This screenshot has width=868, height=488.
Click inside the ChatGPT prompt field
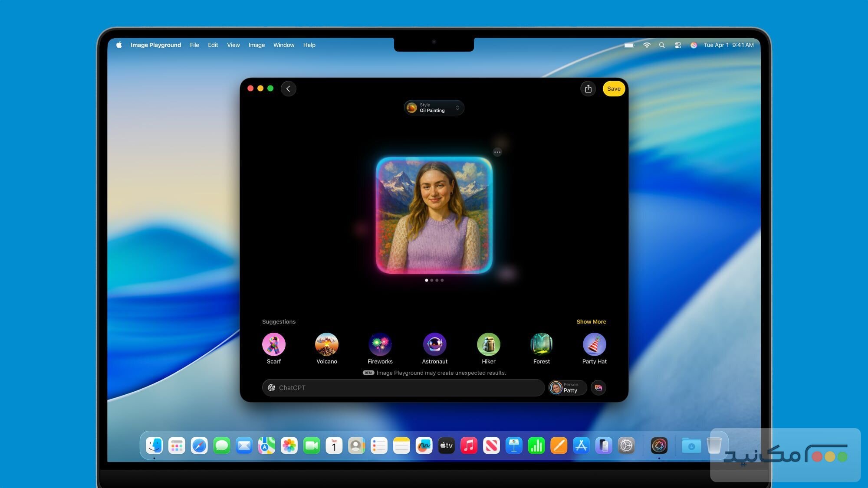(391, 387)
